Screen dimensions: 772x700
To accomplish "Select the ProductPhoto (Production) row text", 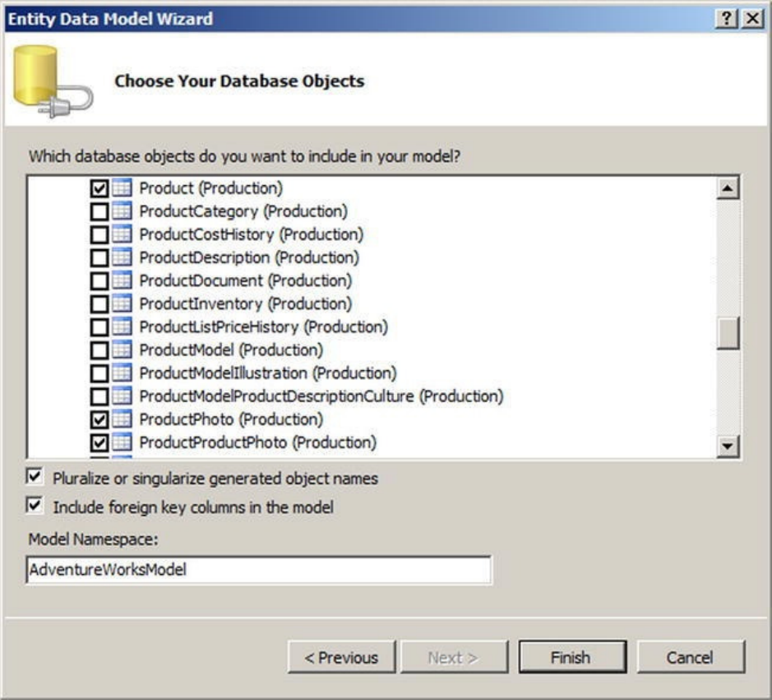I will point(231,420).
